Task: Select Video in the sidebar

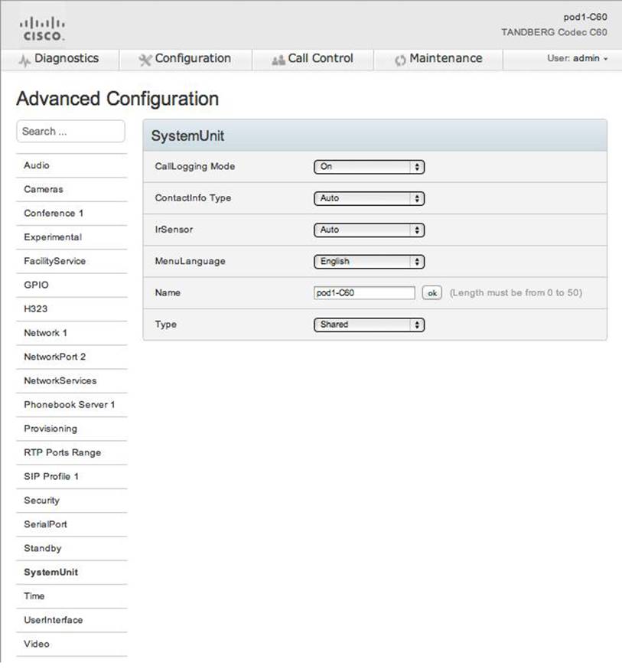Action: (x=37, y=644)
